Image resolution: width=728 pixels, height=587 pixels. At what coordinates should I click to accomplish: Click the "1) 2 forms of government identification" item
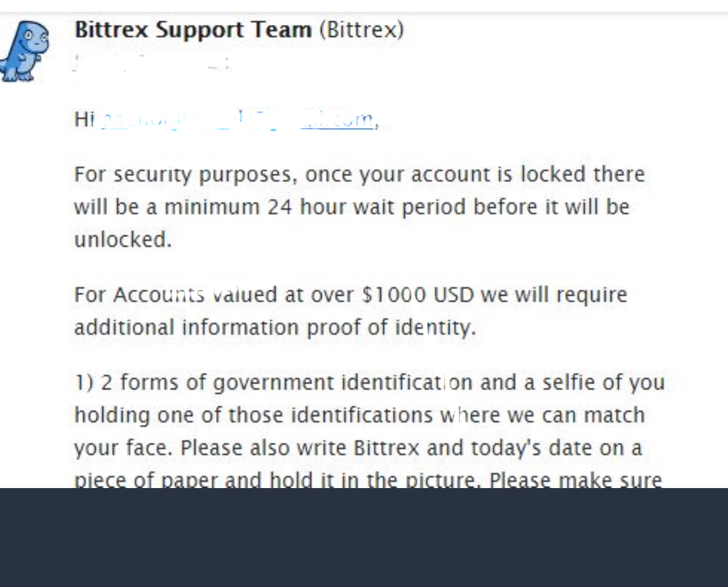[273, 383]
